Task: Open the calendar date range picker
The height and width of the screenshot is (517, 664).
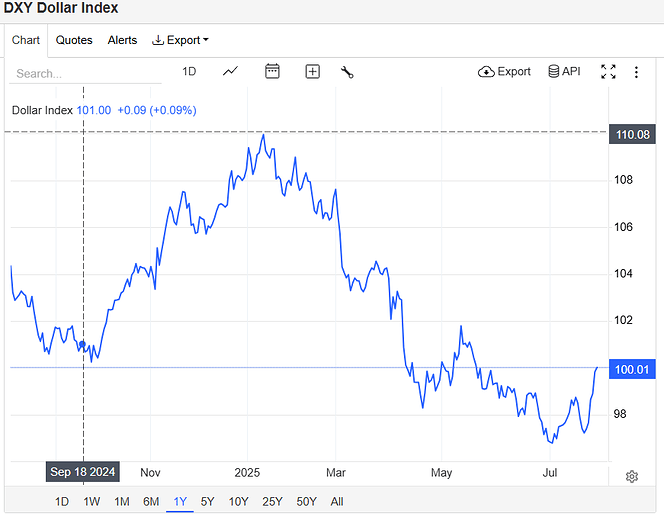Action: (x=272, y=71)
